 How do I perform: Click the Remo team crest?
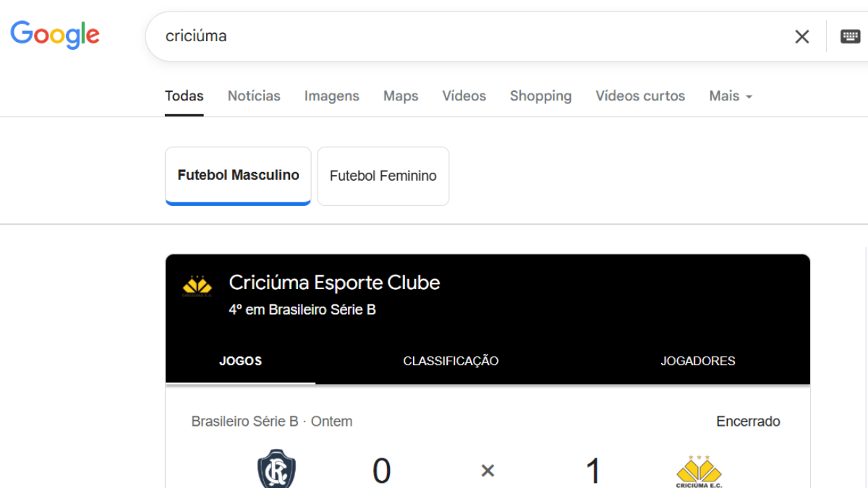tap(276, 468)
